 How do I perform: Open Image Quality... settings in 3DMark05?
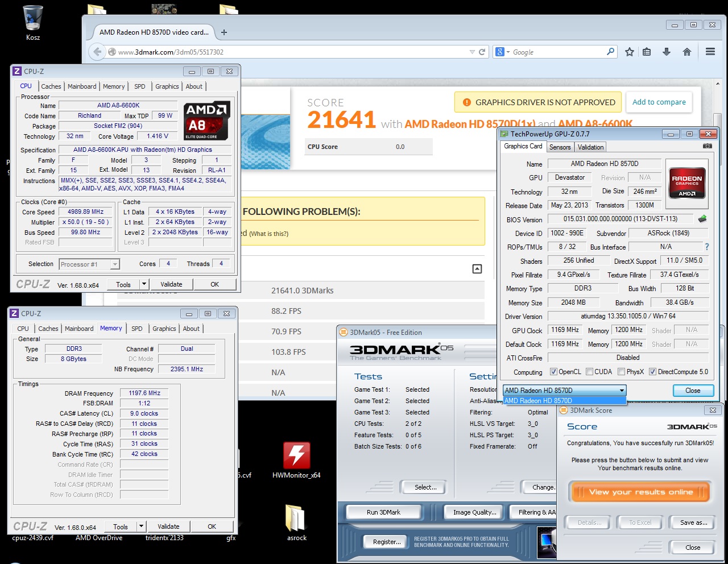point(474,512)
